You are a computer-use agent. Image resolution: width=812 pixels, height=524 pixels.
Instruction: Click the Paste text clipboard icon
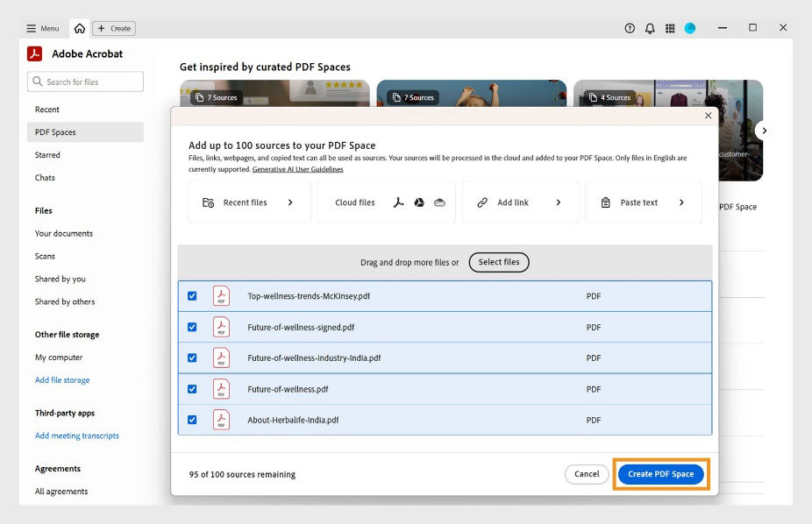[605, 202]
